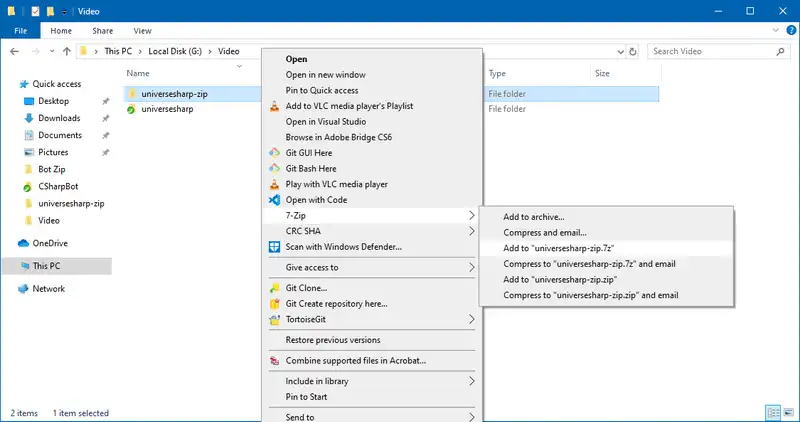The image size is (800, 422).
Task: Open the Downloads folder in Quick access
Action: [x=59, y=118]
